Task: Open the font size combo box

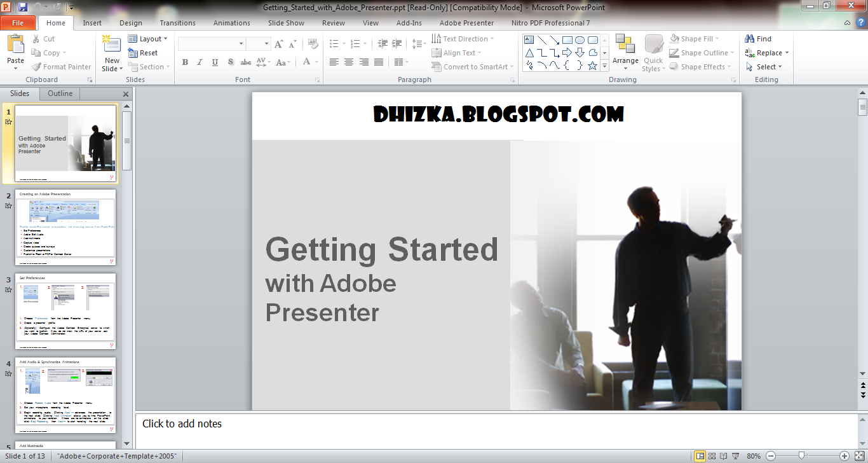Action: (259, 44)
